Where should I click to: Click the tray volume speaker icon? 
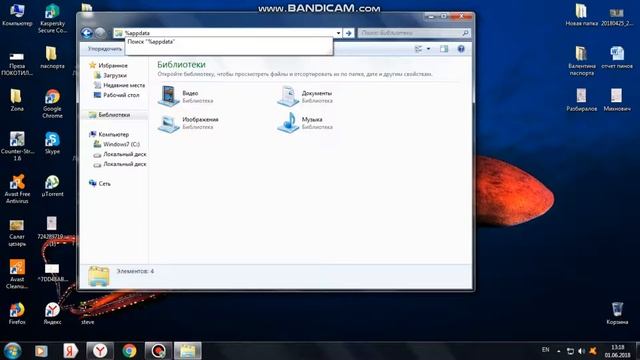[x=581, y=351]
